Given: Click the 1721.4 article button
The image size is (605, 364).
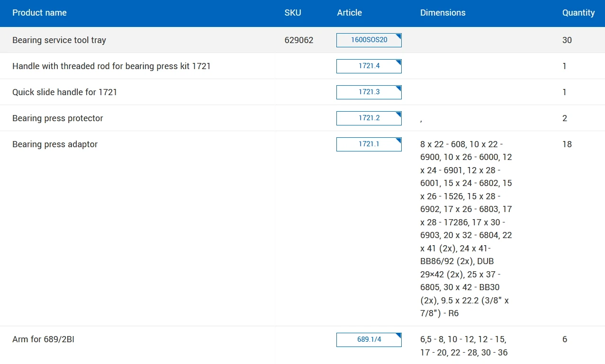Looking at the screenshot, I should pyautogui.click(x=369, y=66).
